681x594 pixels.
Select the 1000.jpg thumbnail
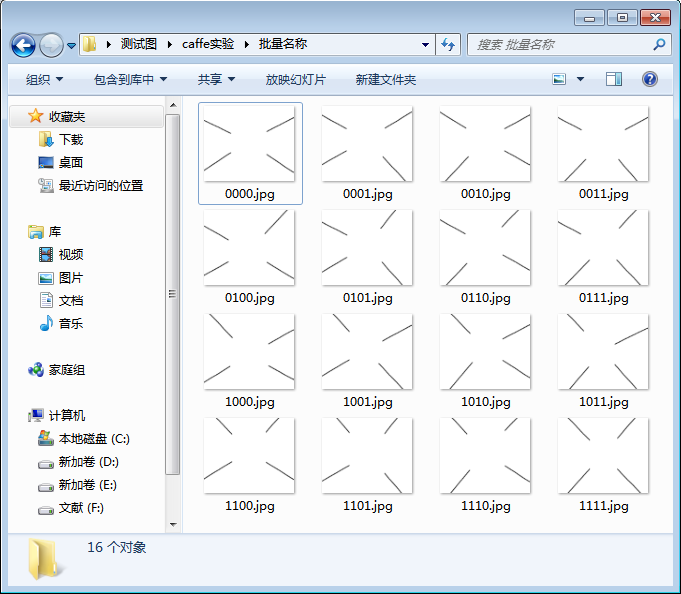[249, 352]
